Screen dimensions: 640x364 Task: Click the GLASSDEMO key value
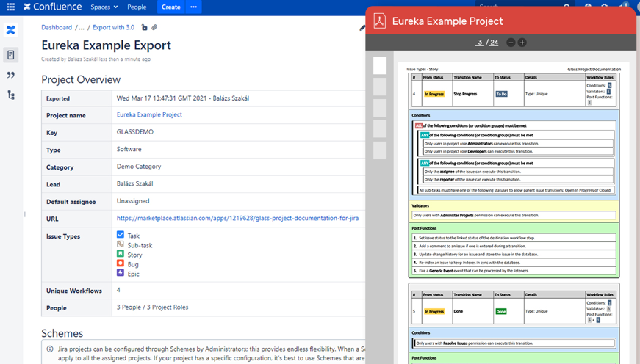coord(135,131)
